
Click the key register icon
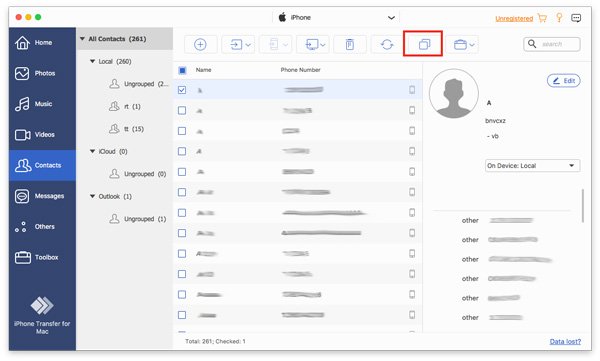tap(559, 18)
